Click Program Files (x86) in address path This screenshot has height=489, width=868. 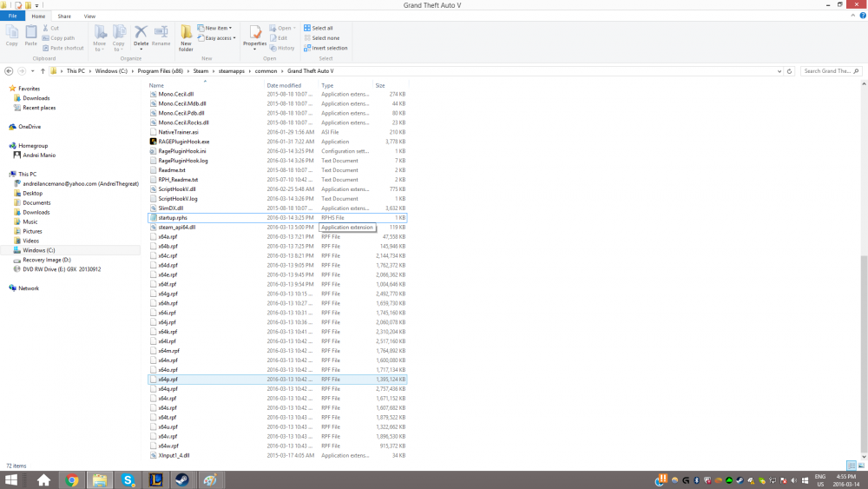[x=160, y=71]
